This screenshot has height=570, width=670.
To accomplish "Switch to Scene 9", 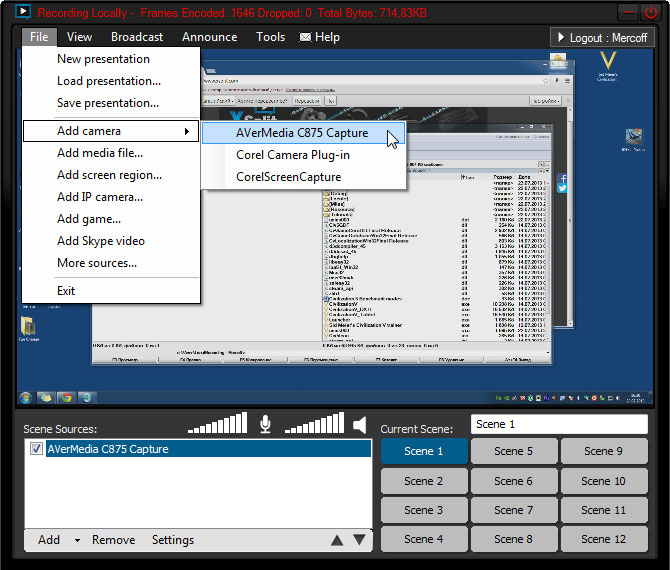I will (x=604, y=451).
